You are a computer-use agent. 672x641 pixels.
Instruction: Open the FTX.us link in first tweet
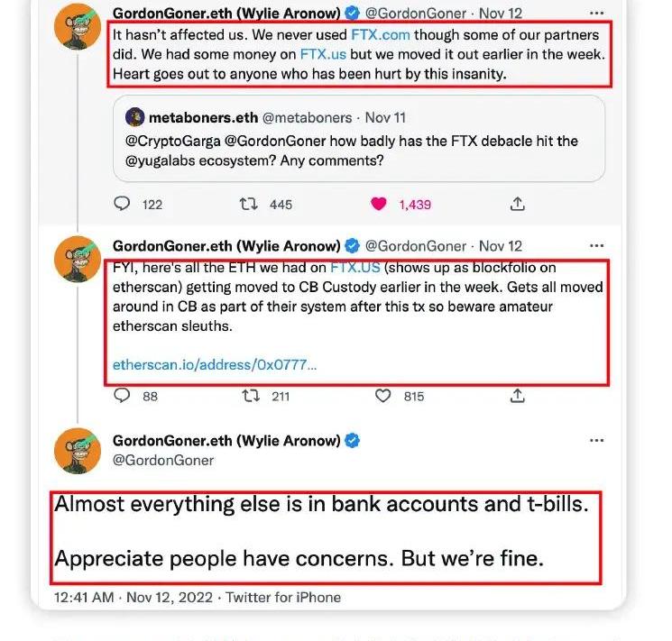(324, 54)
